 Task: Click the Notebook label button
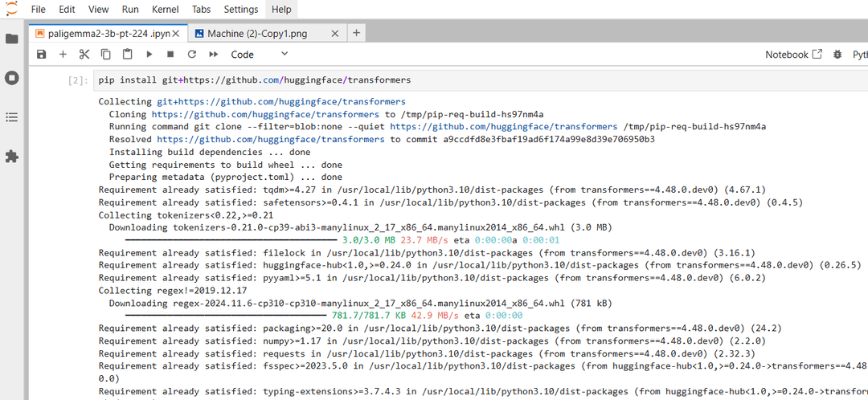tap(787, 55)
